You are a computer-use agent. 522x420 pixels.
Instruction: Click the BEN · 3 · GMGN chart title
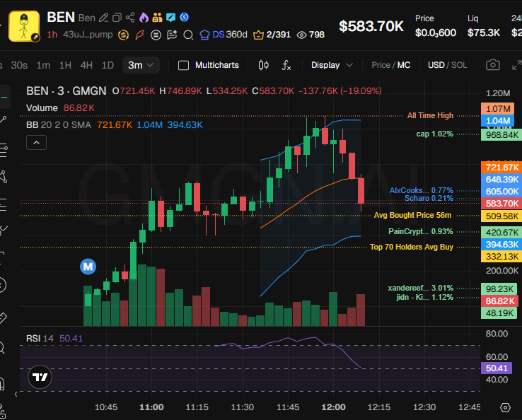66,91
